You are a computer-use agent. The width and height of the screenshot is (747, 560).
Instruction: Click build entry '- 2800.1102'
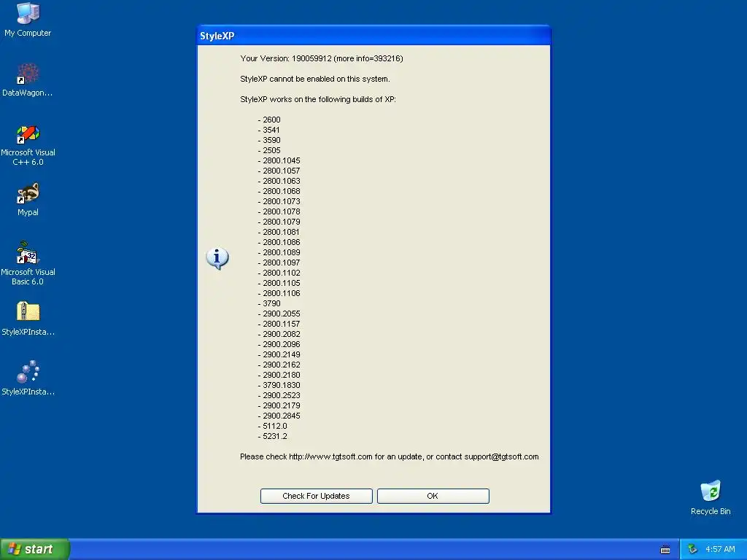279,273
